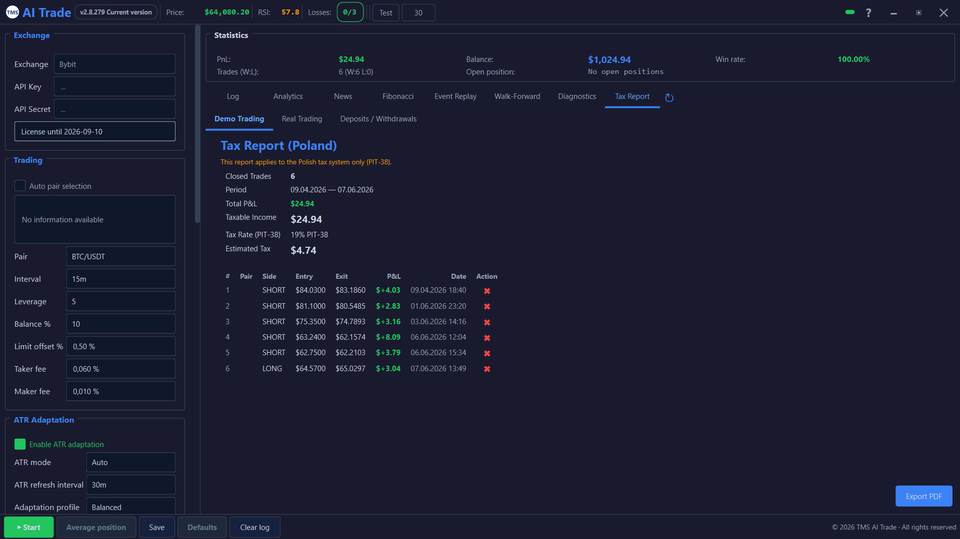Click the Taker fee field
960x539 pixels.
121,369
